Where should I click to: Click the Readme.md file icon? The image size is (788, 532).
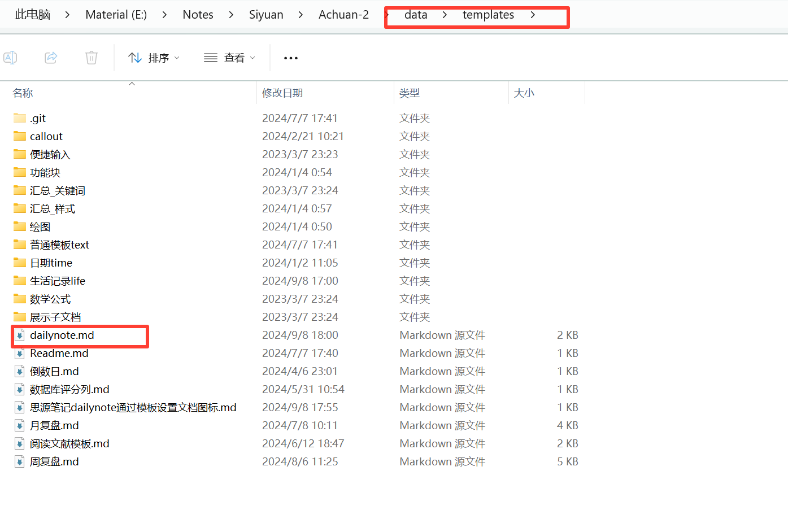(20, 353)
